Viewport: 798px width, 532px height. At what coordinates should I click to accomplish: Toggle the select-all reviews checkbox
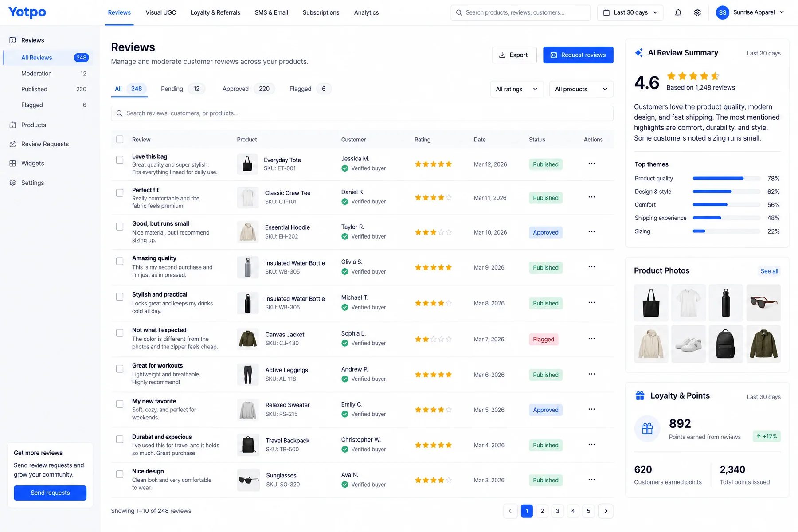click(120, 139)
